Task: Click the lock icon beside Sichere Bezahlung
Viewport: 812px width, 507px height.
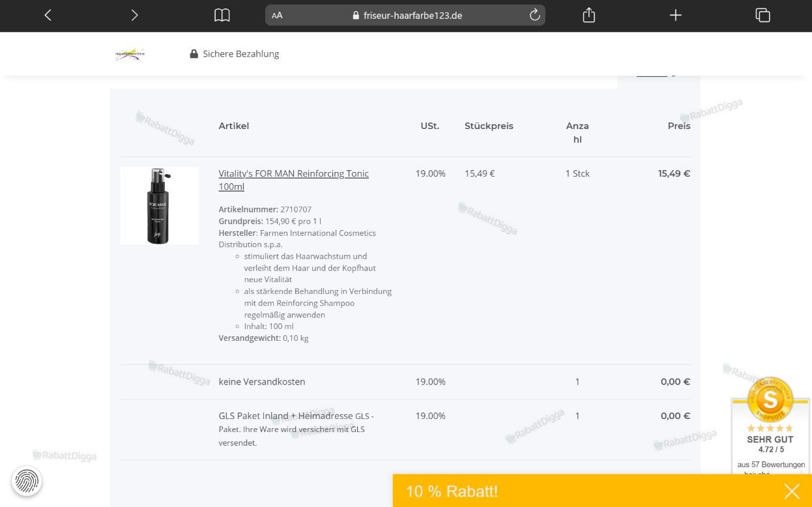Action: (194, 54)
